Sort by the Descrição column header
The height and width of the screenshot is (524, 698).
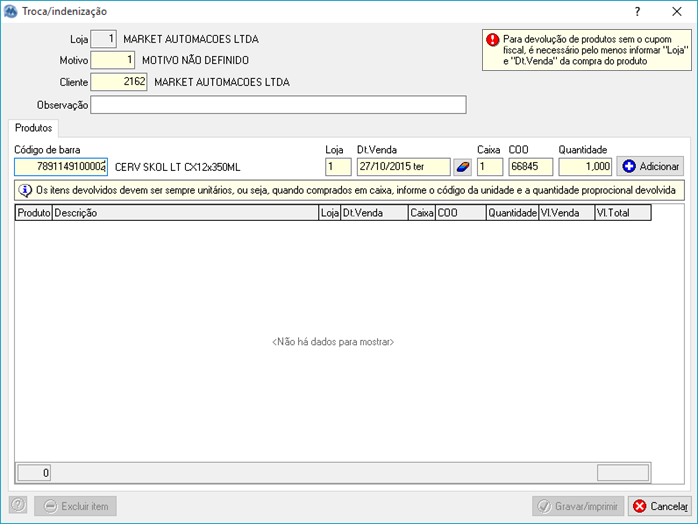[x=186, y=213]
